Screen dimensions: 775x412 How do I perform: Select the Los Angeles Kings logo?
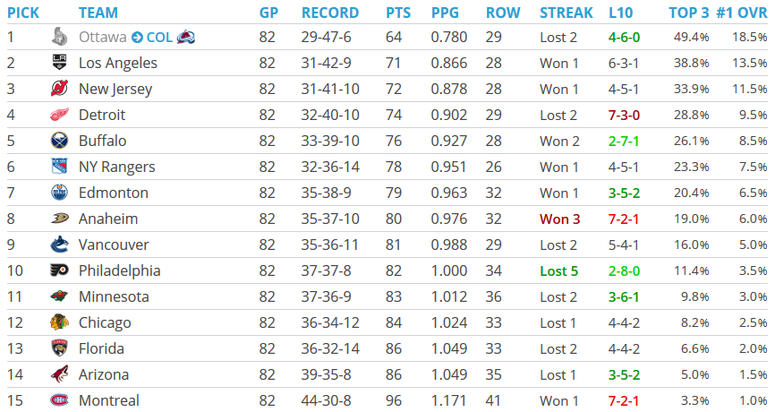59,63
